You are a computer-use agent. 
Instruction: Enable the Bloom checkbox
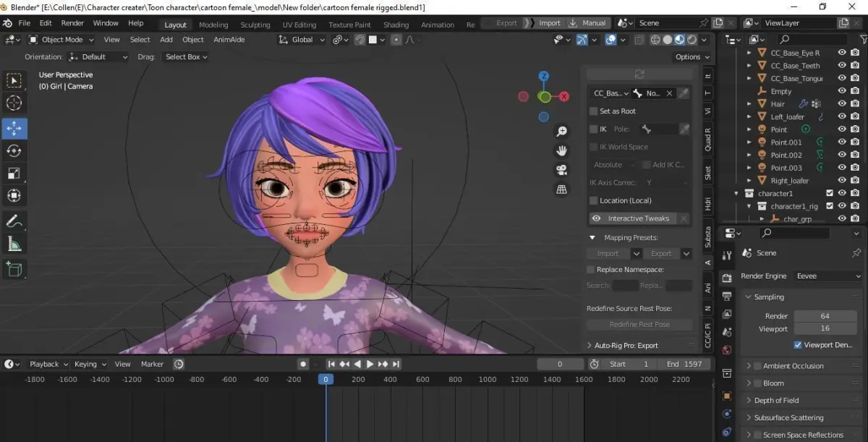point(758,383)
